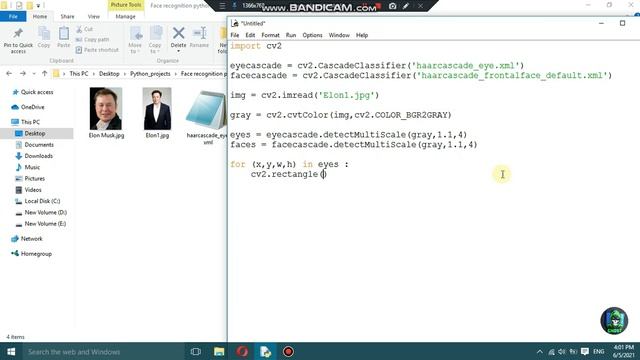Open IDLE File menu

tap(235, 35)
